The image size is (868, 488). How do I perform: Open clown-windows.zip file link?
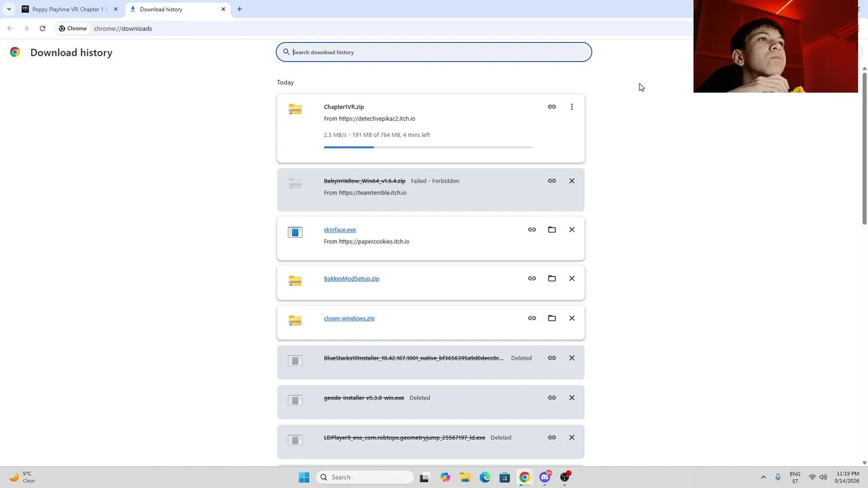pyautogui.click(x=349, y=318)
